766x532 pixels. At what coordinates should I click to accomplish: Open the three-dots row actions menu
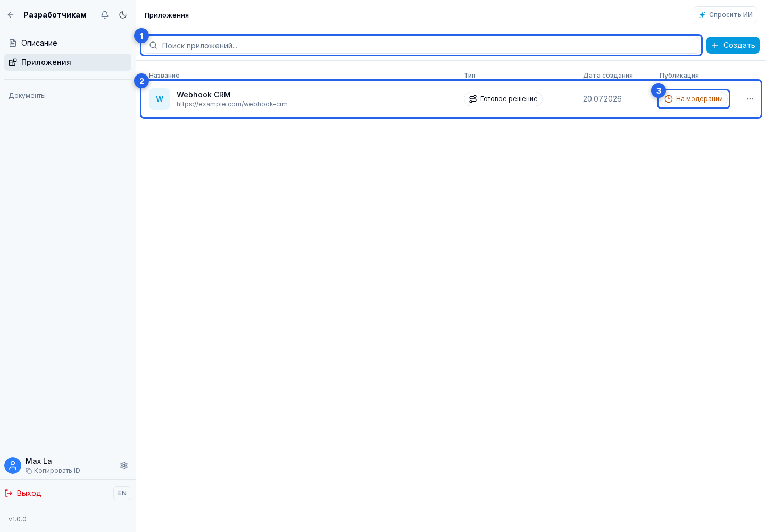tap(750, 99)
